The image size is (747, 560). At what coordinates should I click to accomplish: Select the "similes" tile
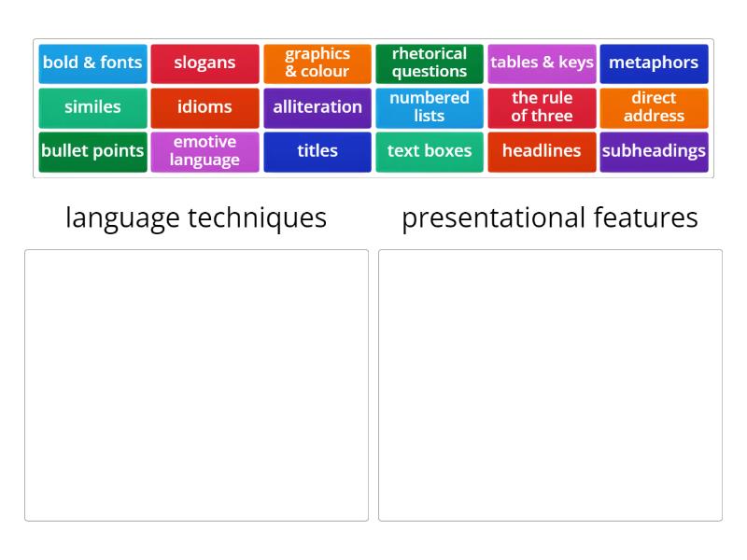point(92,107)
